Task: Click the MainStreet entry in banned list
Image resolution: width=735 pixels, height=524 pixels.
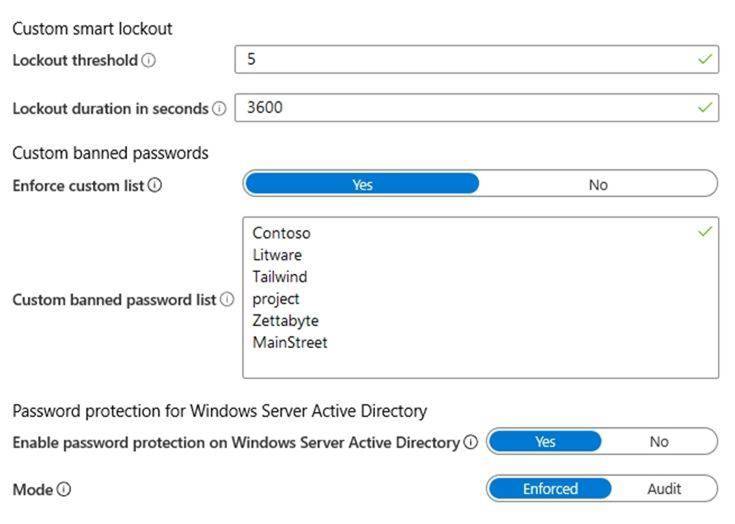Action: [289, 342]
